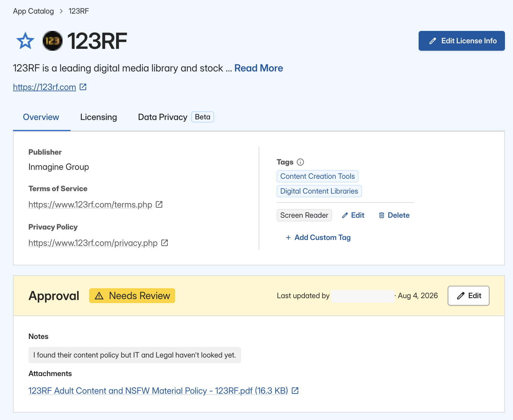Select the Content Creation Tools tag
Viewport: 513px width, 420px height.
point(317,176)
